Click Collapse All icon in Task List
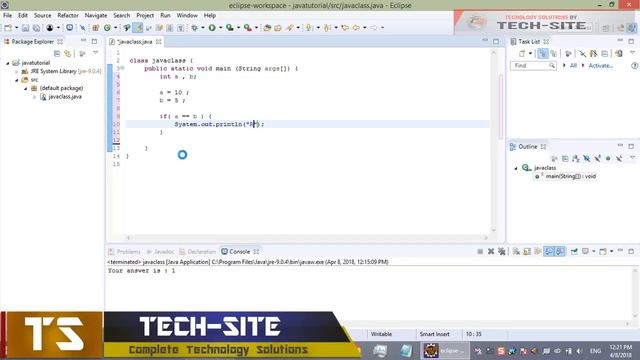The height and width of the screenshot is (360, 640). point(604,53)
